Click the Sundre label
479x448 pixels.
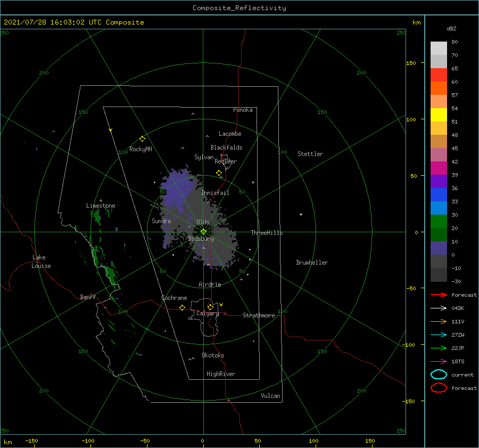pos(161,221)
